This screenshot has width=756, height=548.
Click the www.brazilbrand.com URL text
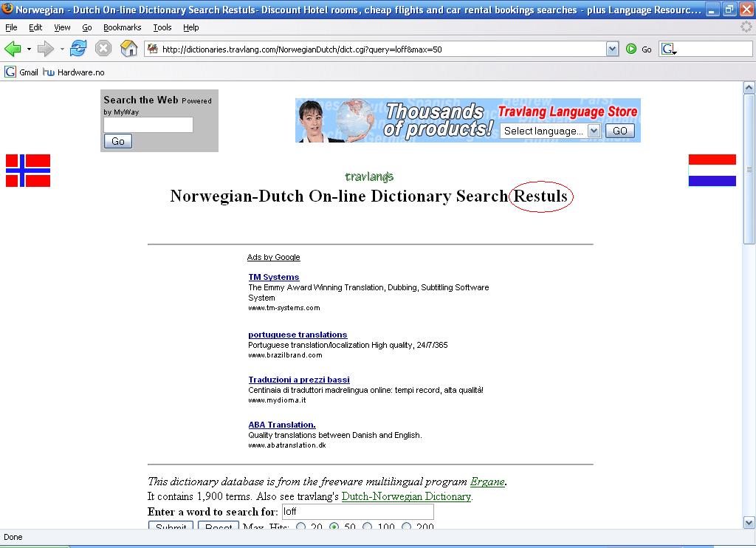285,355
